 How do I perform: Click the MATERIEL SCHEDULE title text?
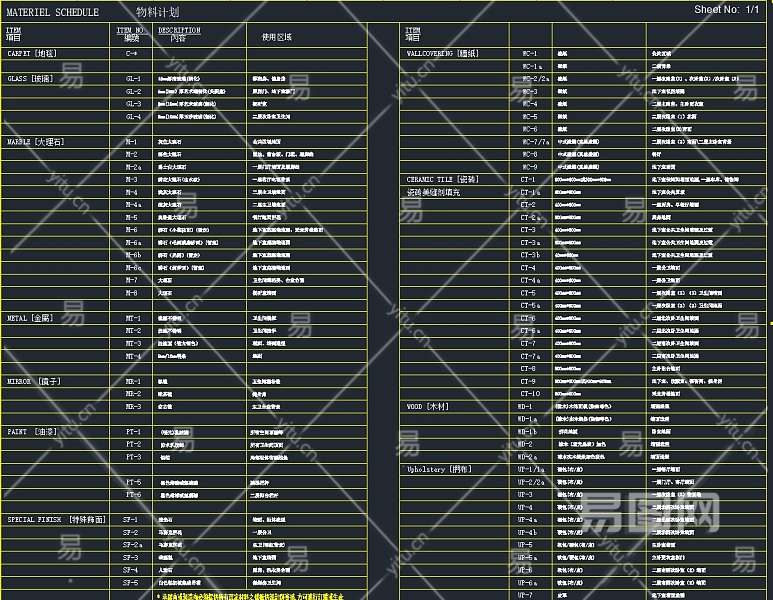53,13
